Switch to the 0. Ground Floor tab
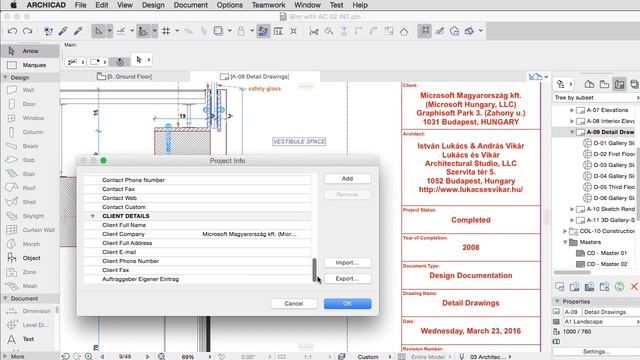Image resolution: width=640 pixels, height=360 pixels. 125,76
